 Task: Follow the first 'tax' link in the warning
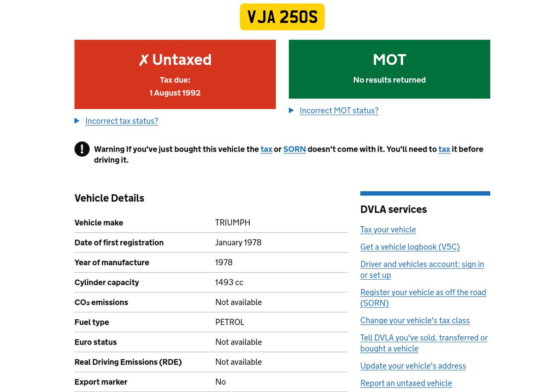pyautogui.click(x=266, y=149)
